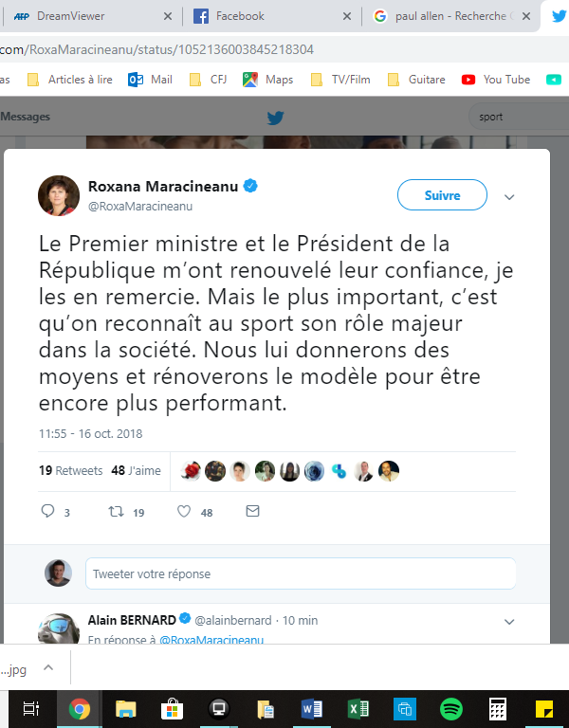The width and height of the screenshot is (569, 728).
Task: Open Calculator from the taskbar
Action: point(497,708)
